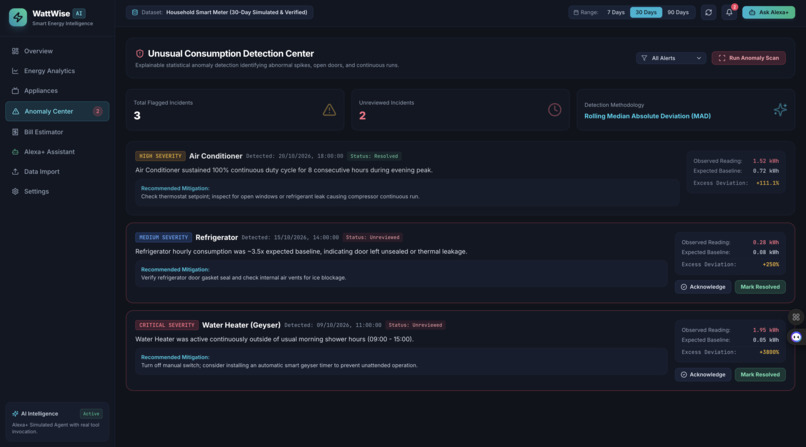Click the dataset database icon
Screen dimensions: 806x447
135,12
